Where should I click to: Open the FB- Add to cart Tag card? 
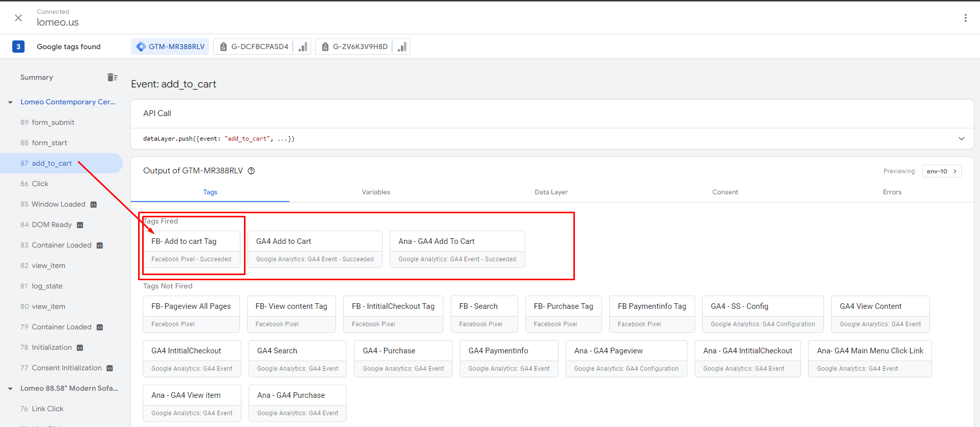(x=191, y=249)
